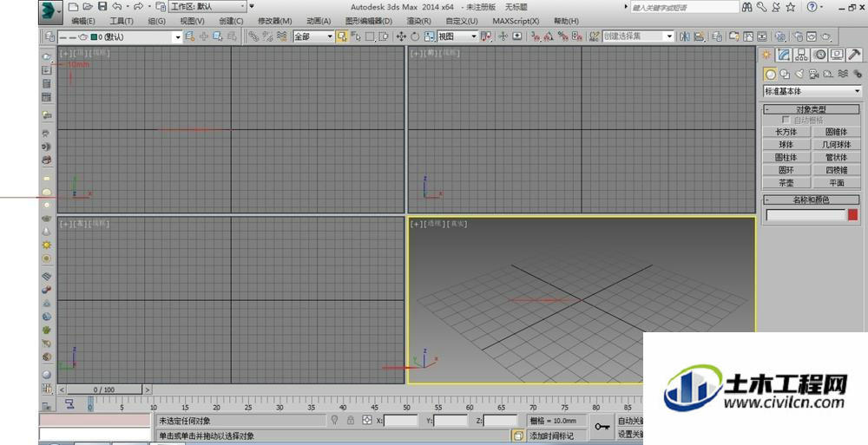Click the Align tool icon

(699, 36)
